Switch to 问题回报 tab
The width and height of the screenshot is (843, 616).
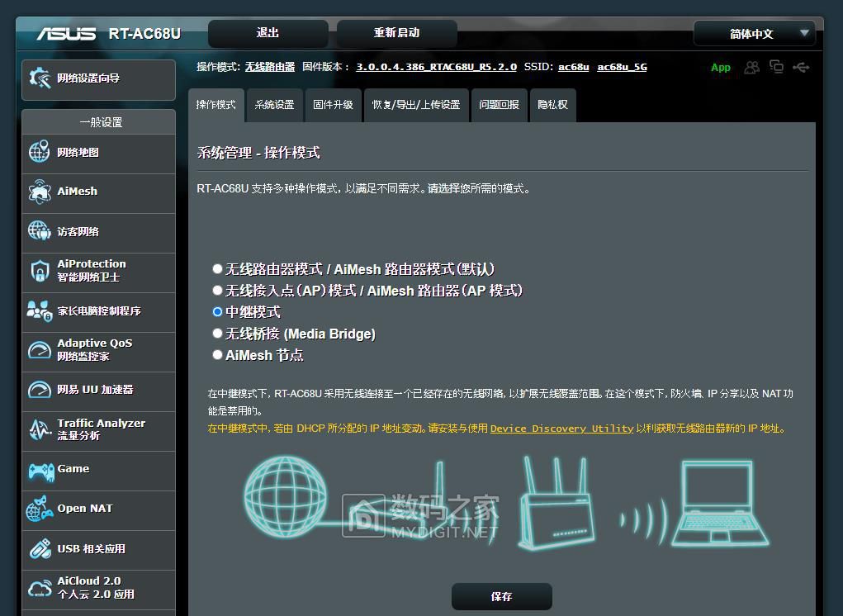tap(499, 105)
